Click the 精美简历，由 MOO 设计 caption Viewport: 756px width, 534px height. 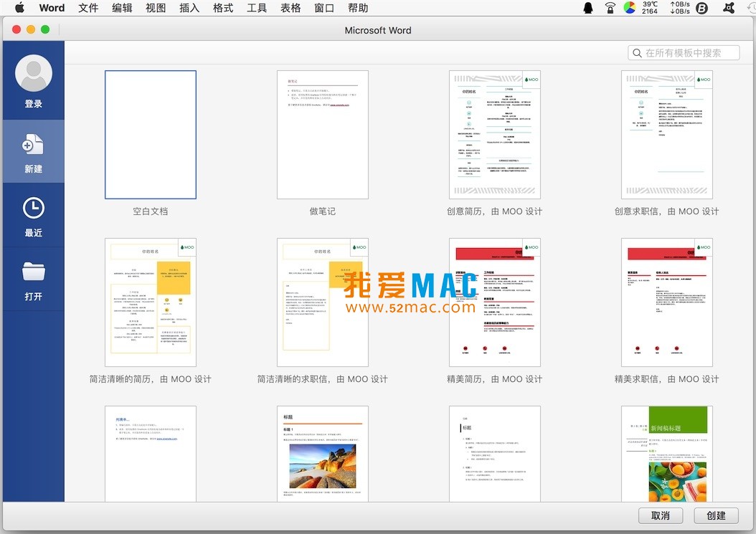[495, 378]
